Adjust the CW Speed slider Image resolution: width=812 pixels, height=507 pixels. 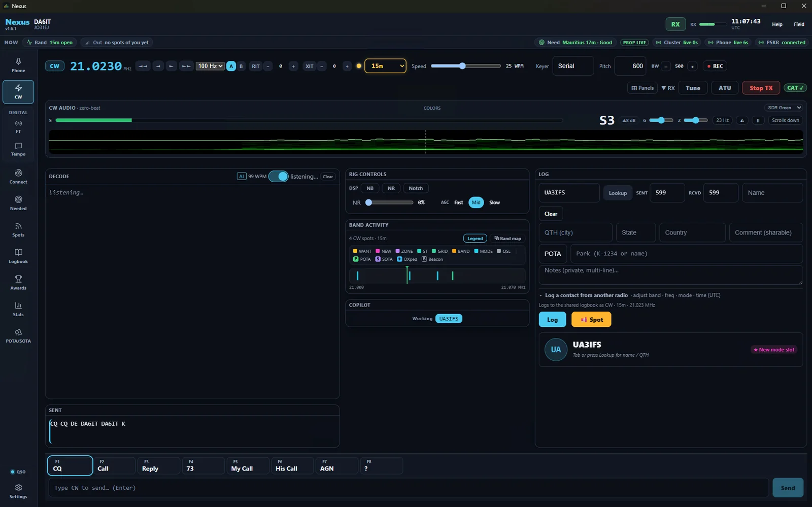coord(465,66)
